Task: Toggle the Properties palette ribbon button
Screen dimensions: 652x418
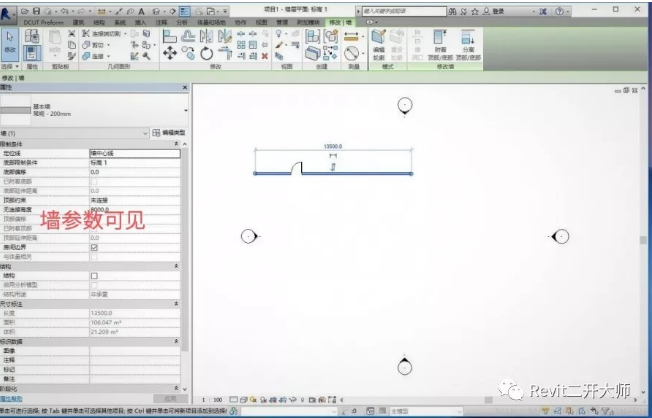Action: [x=32, y=53]
